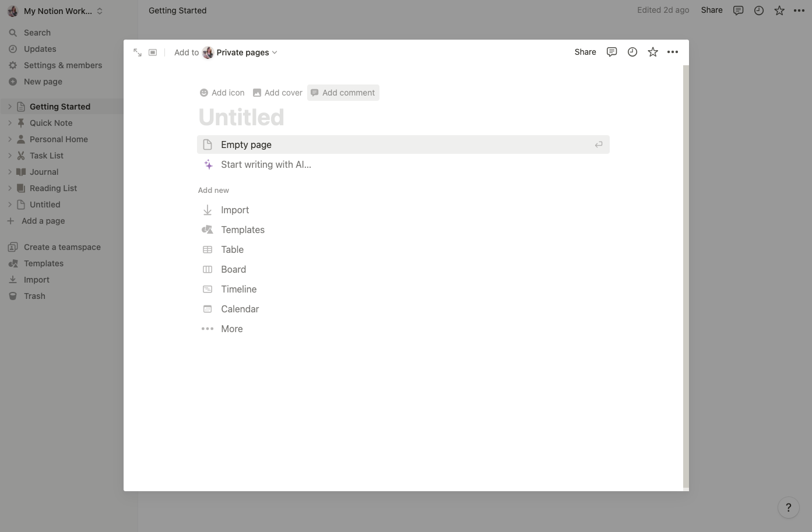The image size is (812, 532).
Task: Click the Updates clock icon in sidebar
Action: point(13,49)
